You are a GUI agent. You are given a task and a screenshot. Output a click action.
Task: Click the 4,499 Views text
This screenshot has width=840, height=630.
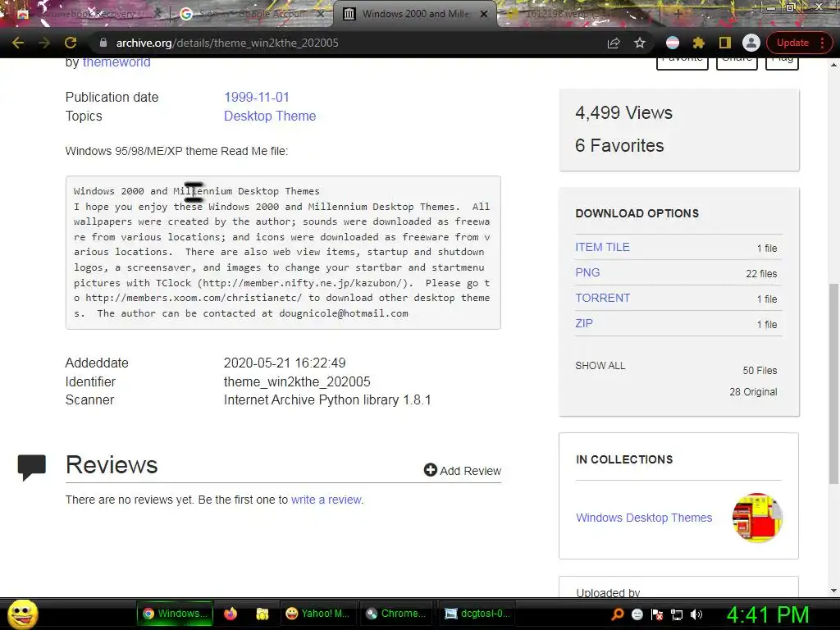click(623, 112)
